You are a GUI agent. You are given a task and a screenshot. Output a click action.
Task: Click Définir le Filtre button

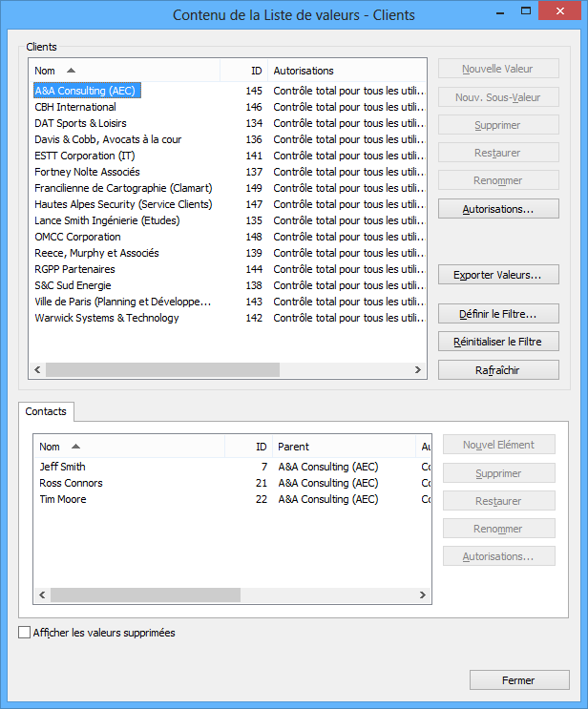tap(498, 313)
